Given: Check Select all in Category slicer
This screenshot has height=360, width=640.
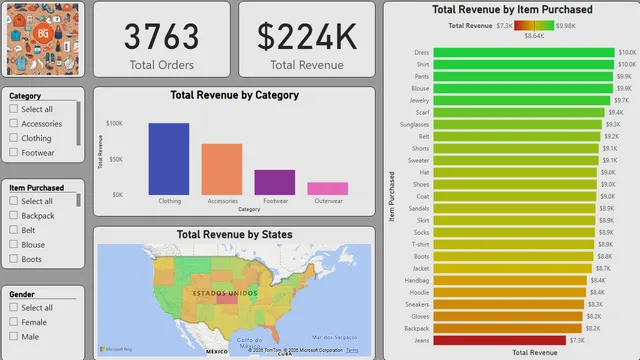Looking at the screenshot, I should point(13,109).
